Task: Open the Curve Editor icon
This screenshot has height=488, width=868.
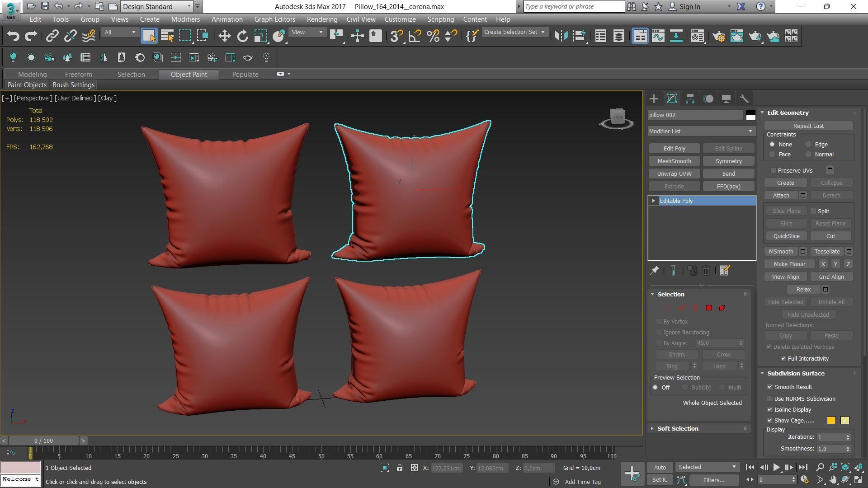Action: [658, 36]
